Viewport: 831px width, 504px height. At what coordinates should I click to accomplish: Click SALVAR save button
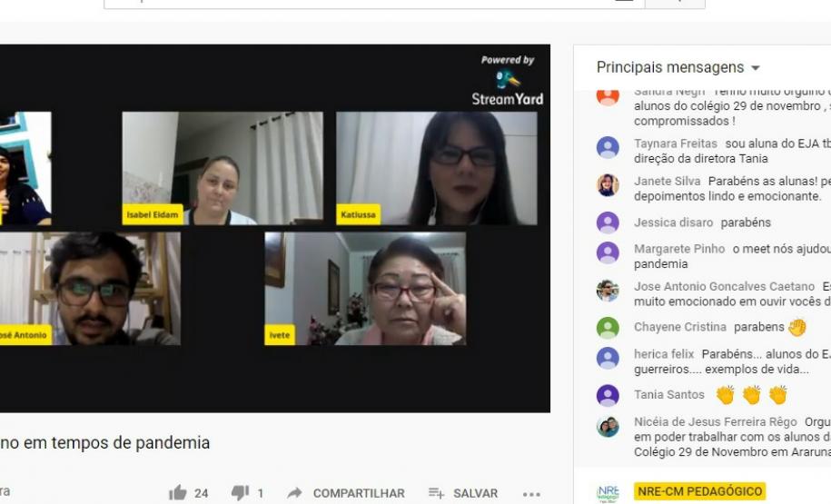475,493
